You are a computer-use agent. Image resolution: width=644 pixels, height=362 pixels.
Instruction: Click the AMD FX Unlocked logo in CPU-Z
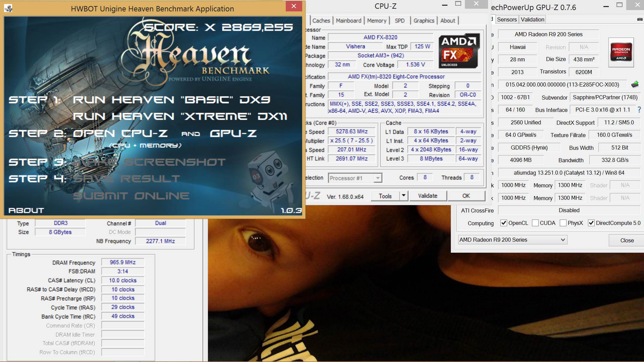tap(459, 51)
